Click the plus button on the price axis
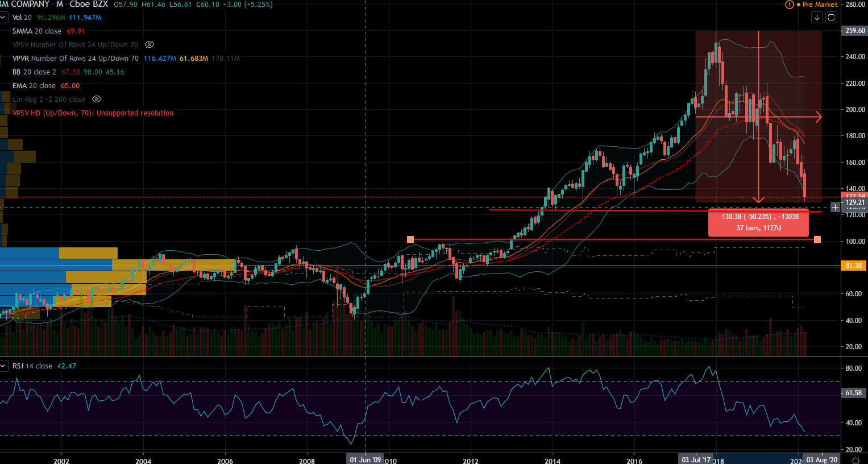This screenshot has width=868, height=464. click(x=835, y=208)
